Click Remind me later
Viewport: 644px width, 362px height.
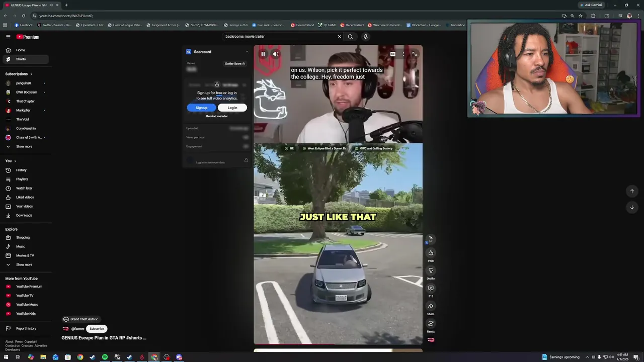pyautogui.click(x=217, y=116)
